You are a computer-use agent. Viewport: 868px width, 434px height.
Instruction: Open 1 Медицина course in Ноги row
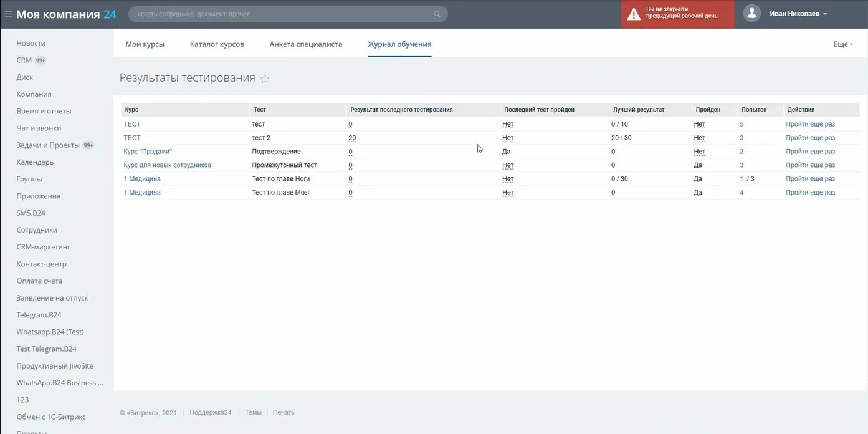[x=142, y=179]
